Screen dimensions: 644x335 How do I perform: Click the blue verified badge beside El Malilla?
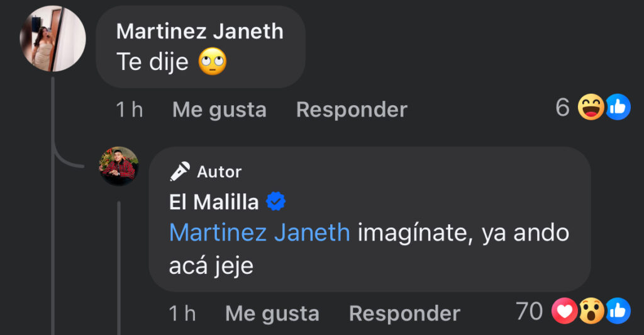pyautogui.click(x=276, y=202)
